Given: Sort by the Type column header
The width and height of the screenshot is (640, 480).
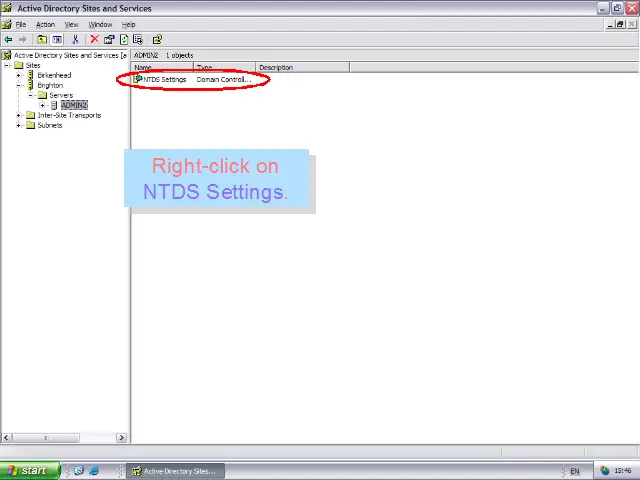Looking at the screenshot, I should (224, 67).
